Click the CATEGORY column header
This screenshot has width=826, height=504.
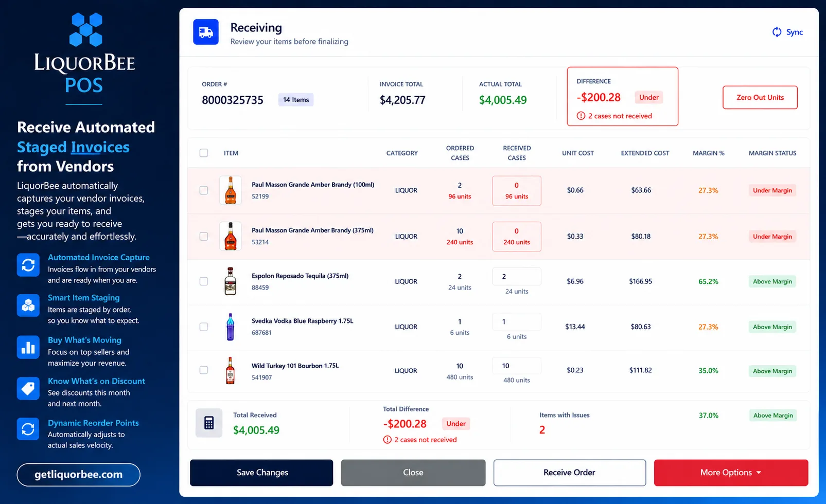[x=402, y=153]
